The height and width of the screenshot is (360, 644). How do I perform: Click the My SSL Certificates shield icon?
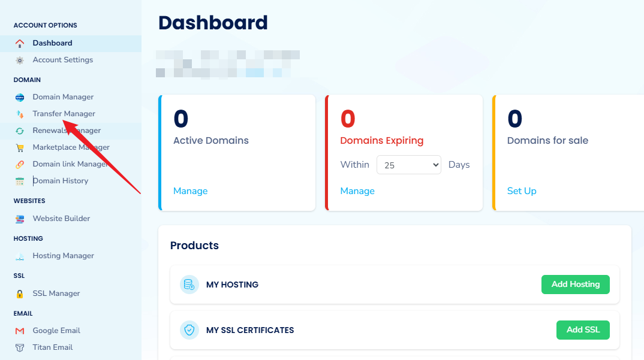[x=189, y=330]
